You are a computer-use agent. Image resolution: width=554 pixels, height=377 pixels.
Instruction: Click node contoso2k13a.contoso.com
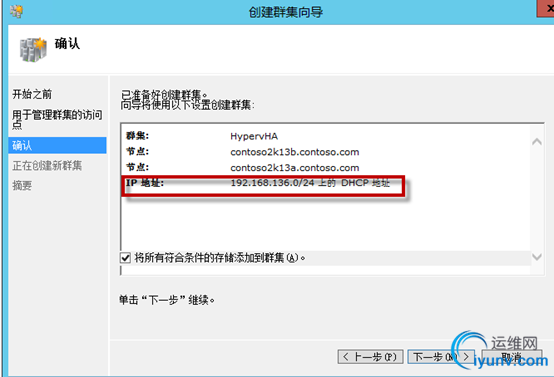(x=295, y=168)
